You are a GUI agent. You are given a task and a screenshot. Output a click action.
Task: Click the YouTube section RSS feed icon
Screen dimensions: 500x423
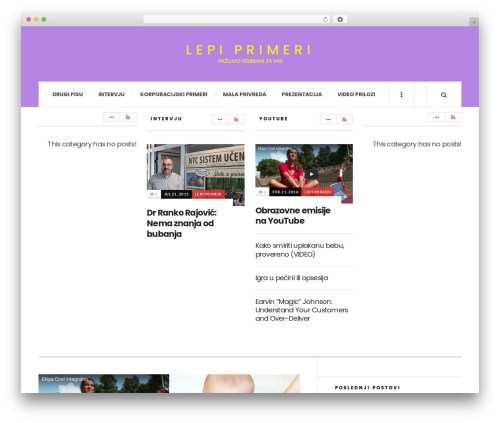point(345,119)
